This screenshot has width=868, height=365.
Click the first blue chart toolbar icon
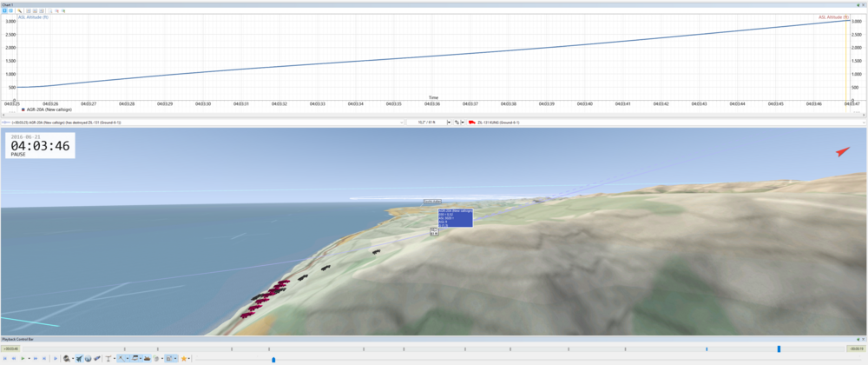[4, 10]
